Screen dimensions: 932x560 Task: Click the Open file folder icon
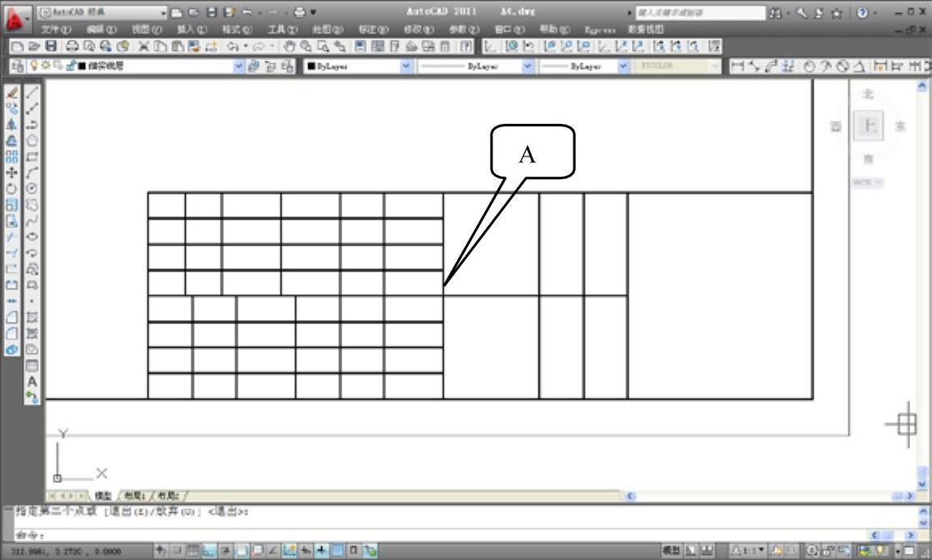click(x=33, y=47)
